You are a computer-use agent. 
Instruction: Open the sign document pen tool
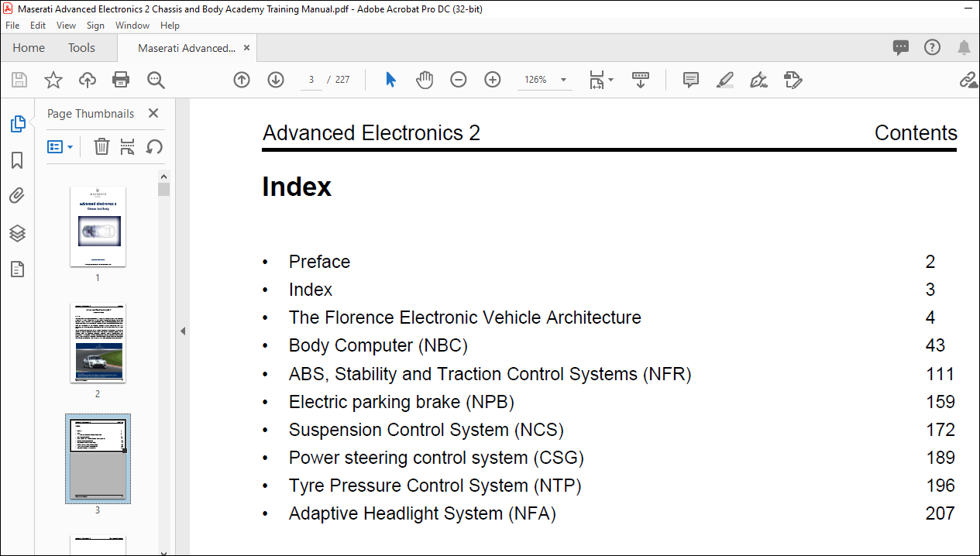click(x=759, y=80)
